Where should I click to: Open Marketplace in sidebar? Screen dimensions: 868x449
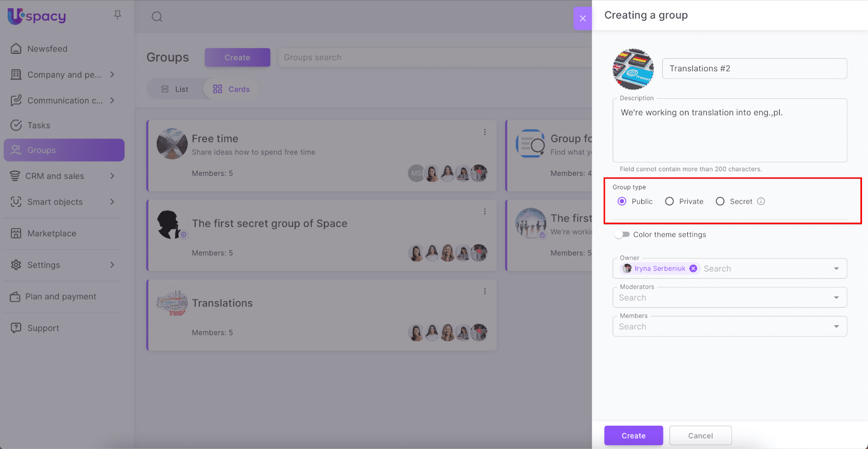(x=52, y=233)
